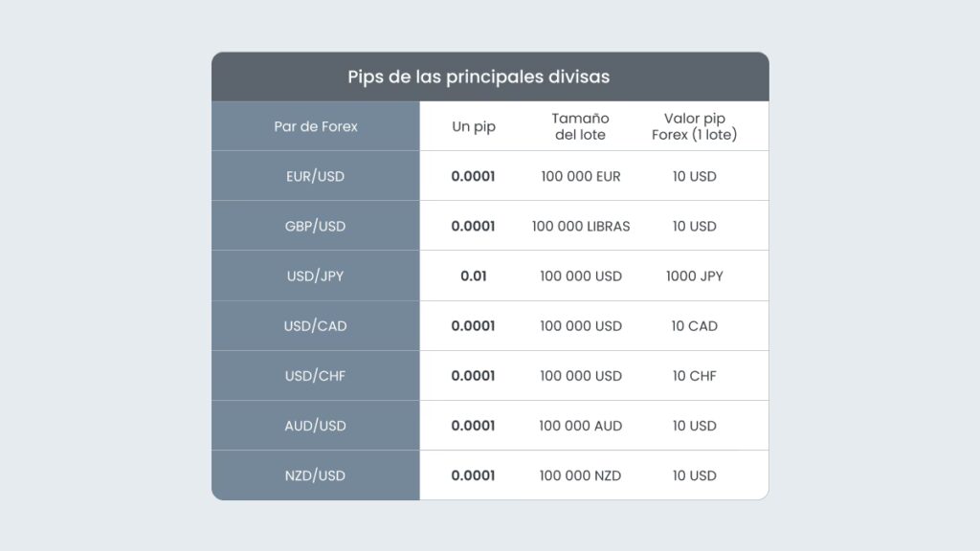This screenshot has width=980, height=551.
Task: Select the USD/JPY pair cell
Action: [x=316, y=276]
